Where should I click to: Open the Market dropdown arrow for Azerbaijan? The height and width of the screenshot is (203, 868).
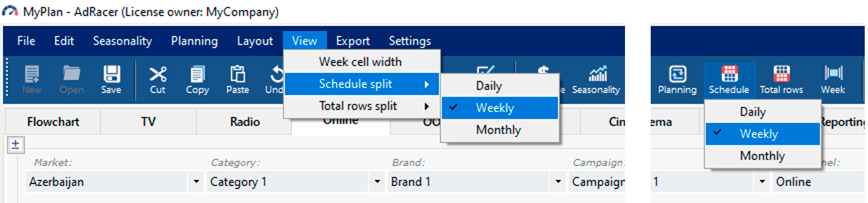[x=196, y=181]
